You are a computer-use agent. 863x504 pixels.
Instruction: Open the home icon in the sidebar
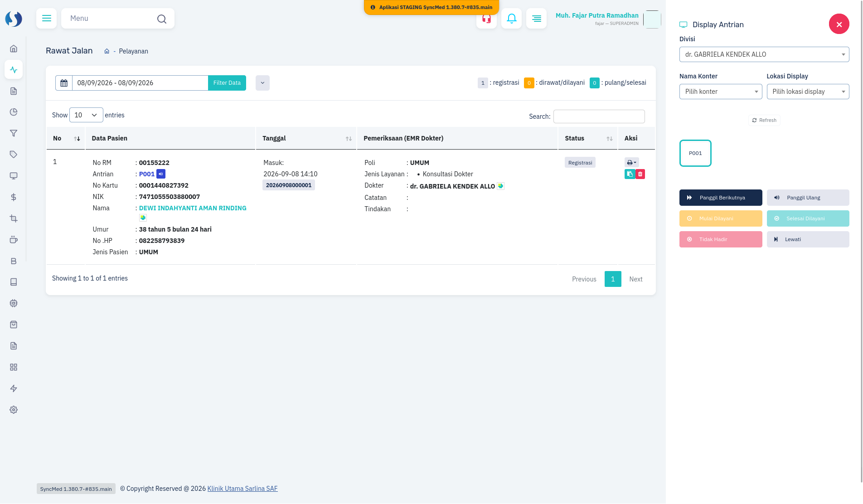14,48
